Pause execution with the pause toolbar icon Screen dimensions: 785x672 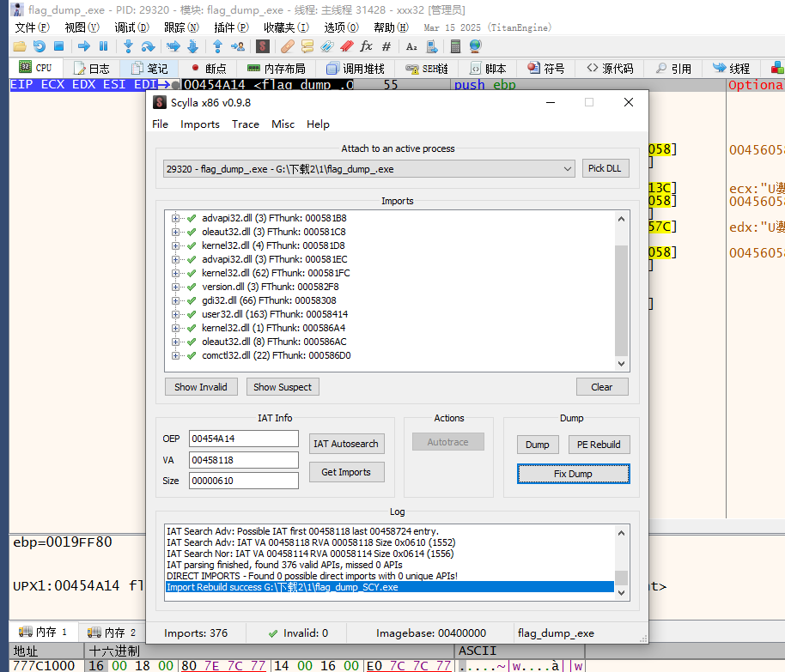point(104,46)
